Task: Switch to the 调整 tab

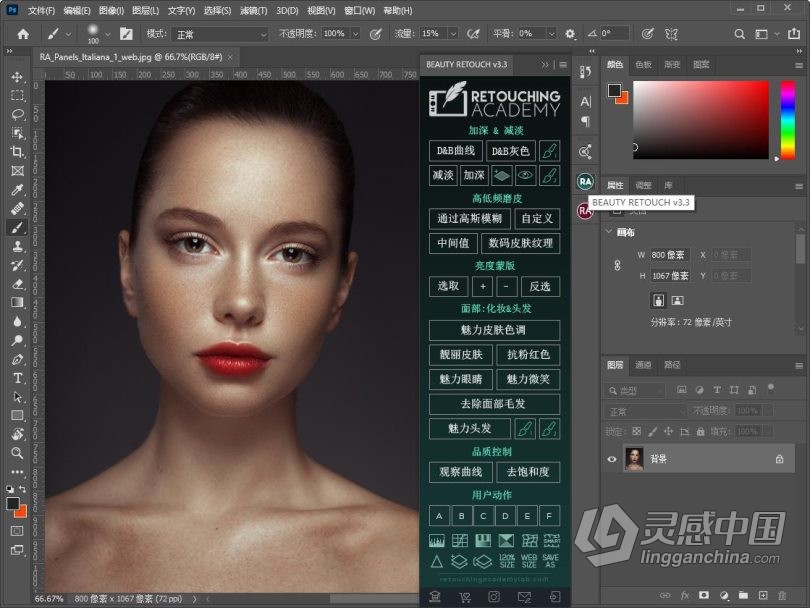Action: 643,185
